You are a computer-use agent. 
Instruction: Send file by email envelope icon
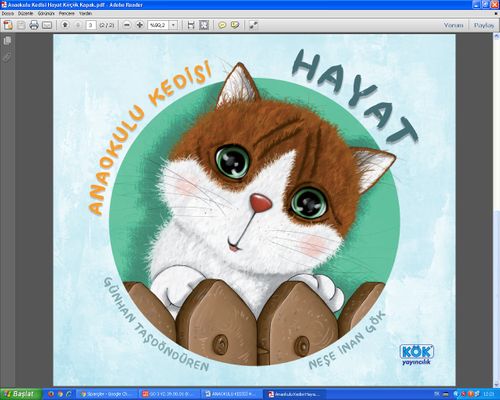pyautogui.click(x=47, y=25)
